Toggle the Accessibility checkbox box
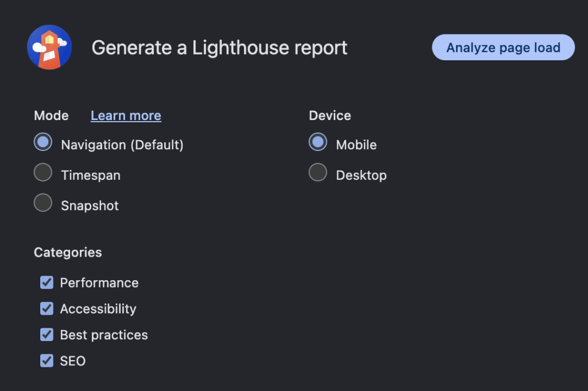Image resolution: width=588 pixels, height=391 pixels. pos(47,309)
